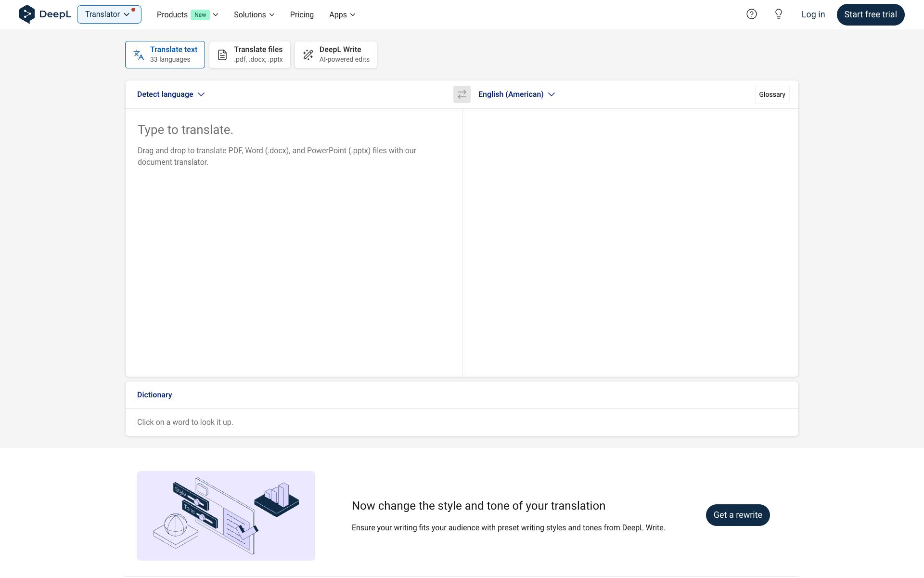Click the red notification dot on Translator

[133, 10]
